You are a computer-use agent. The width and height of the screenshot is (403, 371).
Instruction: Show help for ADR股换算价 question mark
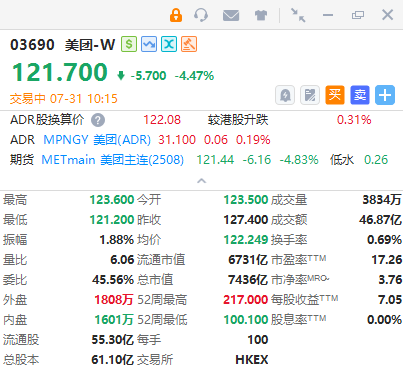pos(98,120)
